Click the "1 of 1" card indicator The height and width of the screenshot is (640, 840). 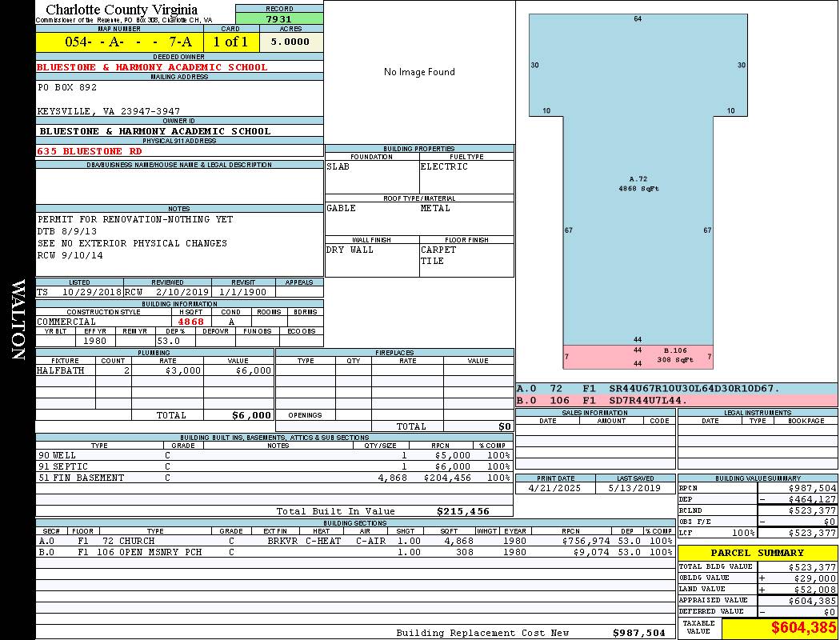pyautogui.click(x=230, y=42)
